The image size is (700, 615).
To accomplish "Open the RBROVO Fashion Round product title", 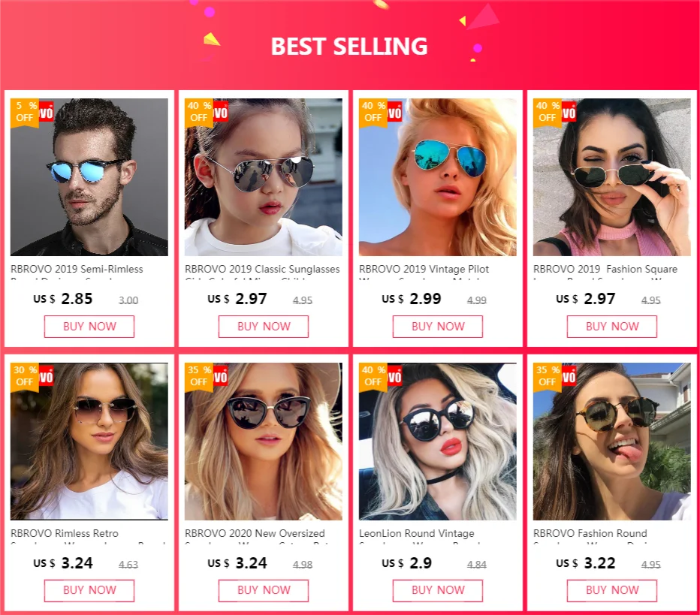I will [x=590, y=533].
